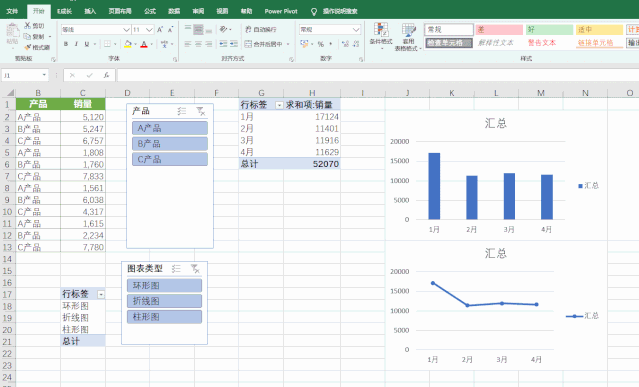Switch to the 公式 (Formulas) tab
Viewport: 639px width, 387px height.
coord(150,11)
